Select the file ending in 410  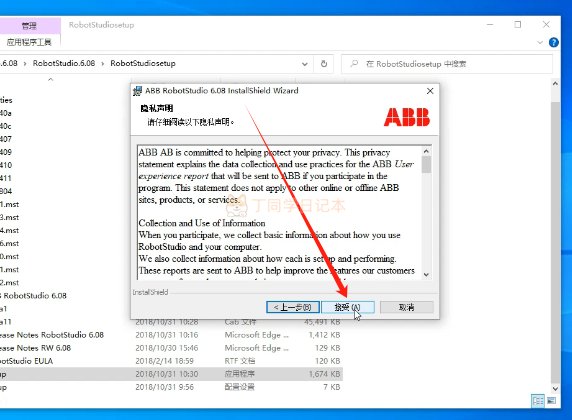[6, 165]
